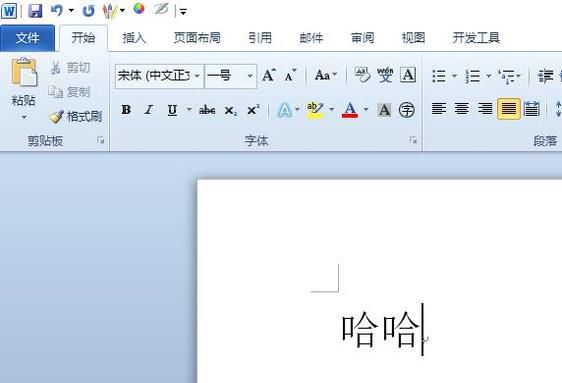Click the 粘贴 paste icon

(24, 72)
